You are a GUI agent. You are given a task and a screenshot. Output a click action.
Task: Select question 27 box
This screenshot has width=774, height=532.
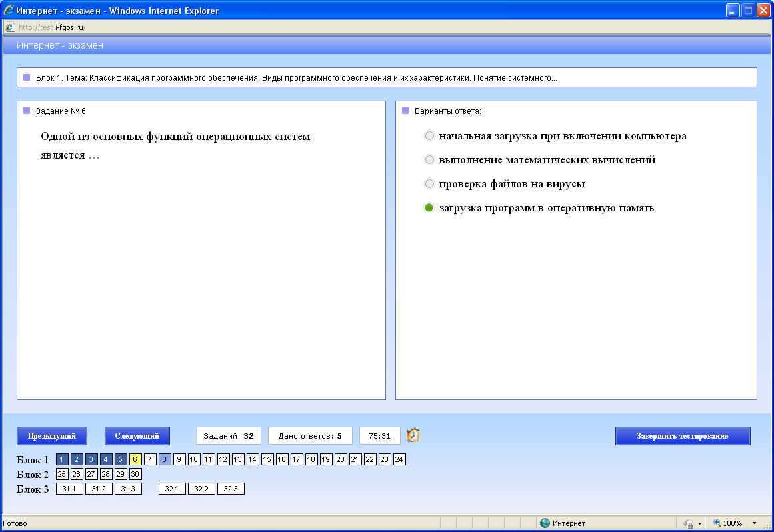point(91,474)
